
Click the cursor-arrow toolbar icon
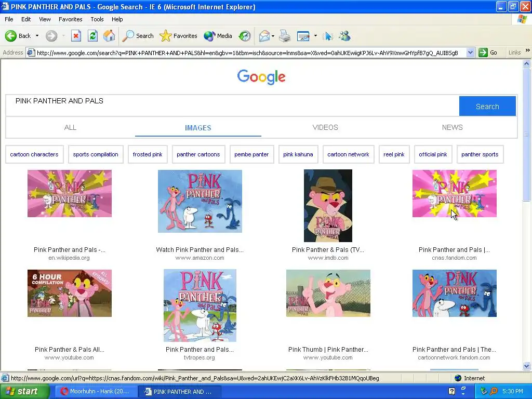tap(328, 36)
